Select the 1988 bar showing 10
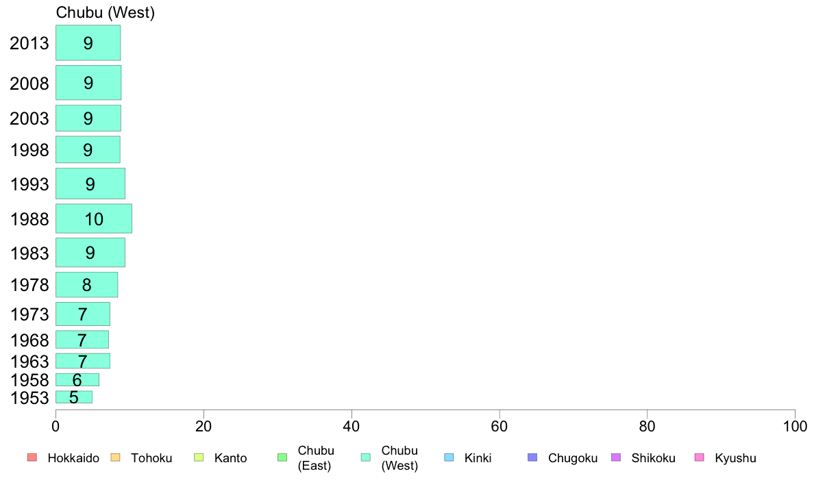814x504 pixels. (94, 218)
